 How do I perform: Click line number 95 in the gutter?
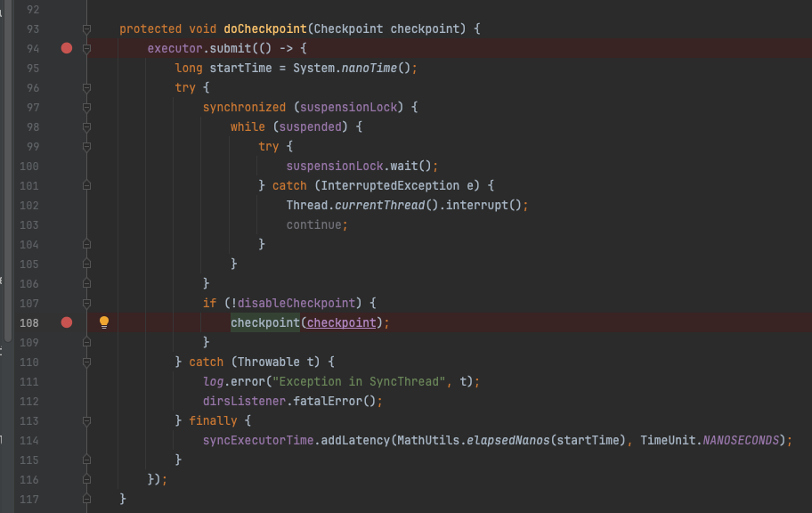coord(33,69)
